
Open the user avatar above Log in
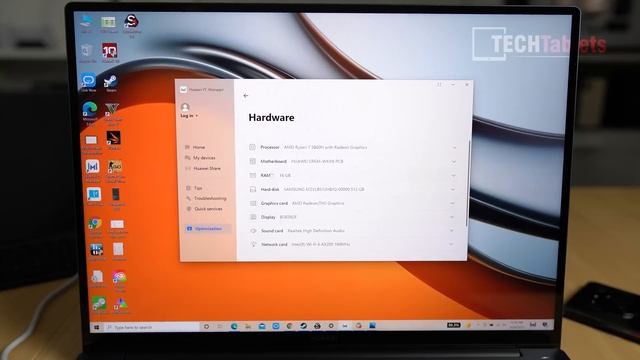pyautogui.click(x=185, y=107)
